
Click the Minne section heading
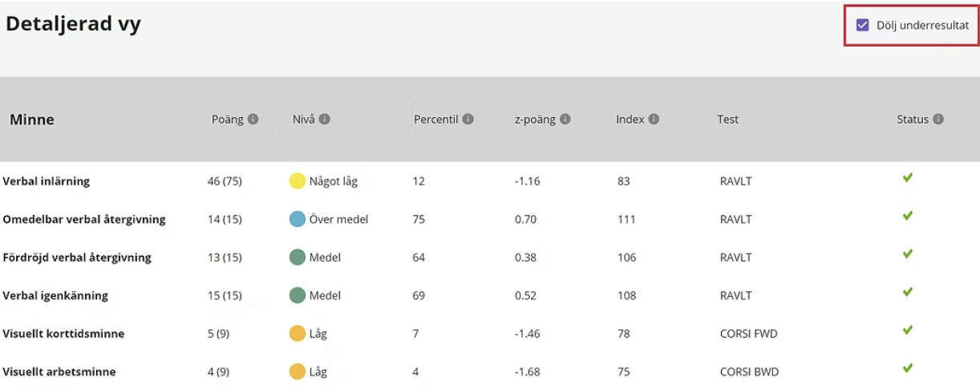(x=32, y=120)
